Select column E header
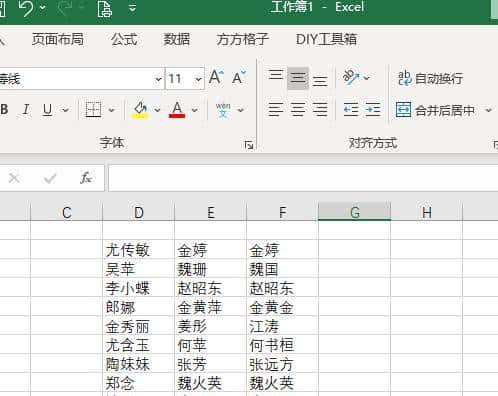This screenshot has height=396, width=498. [211, 212]
